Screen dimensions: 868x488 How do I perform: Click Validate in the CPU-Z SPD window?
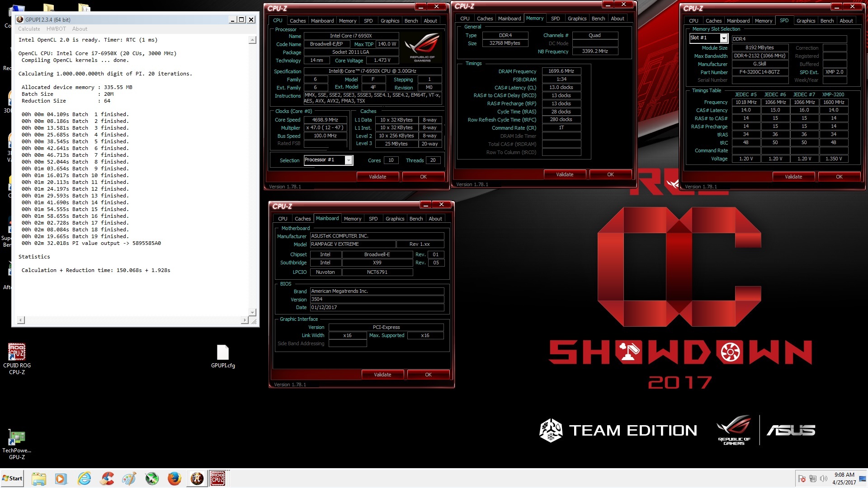click(793, 177)
